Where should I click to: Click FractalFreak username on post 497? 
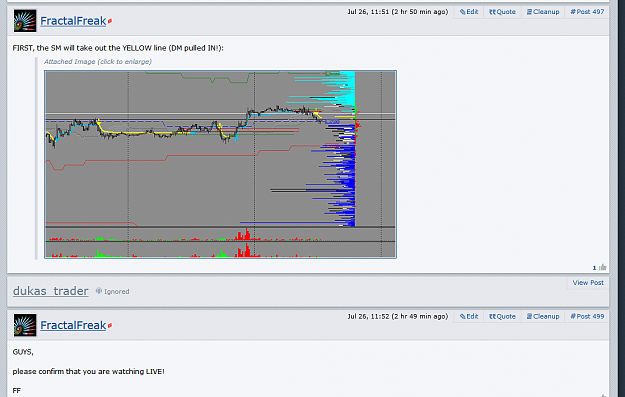coord(73,21)
